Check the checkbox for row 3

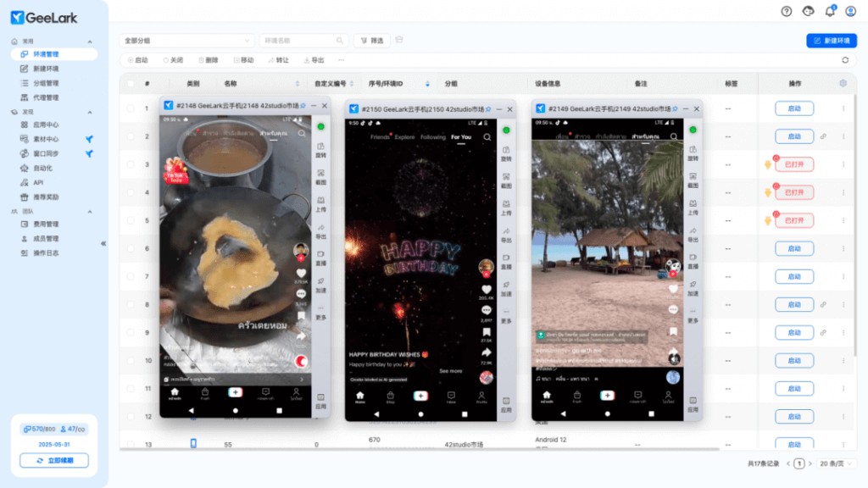131,164
